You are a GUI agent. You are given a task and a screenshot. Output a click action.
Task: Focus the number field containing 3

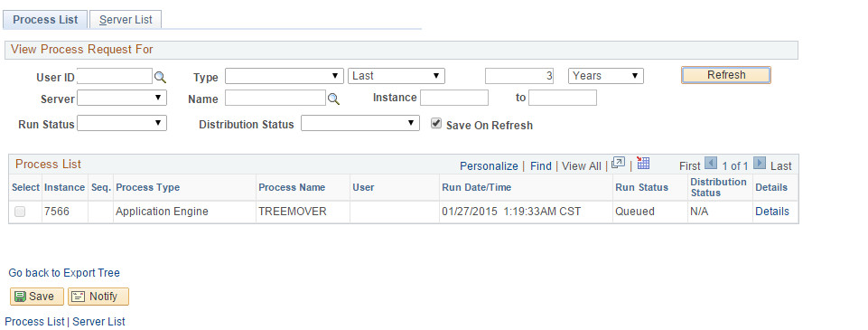(x=519, y=76)
